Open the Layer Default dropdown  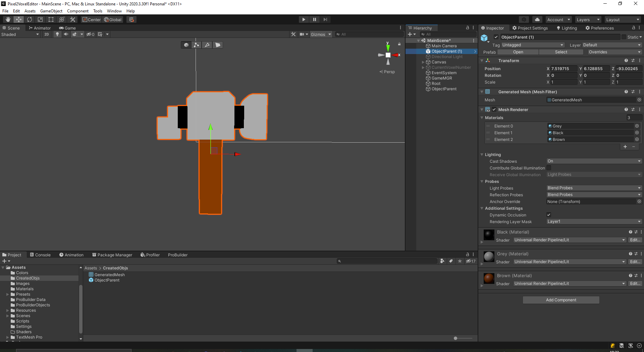click(x=612, y=45)
